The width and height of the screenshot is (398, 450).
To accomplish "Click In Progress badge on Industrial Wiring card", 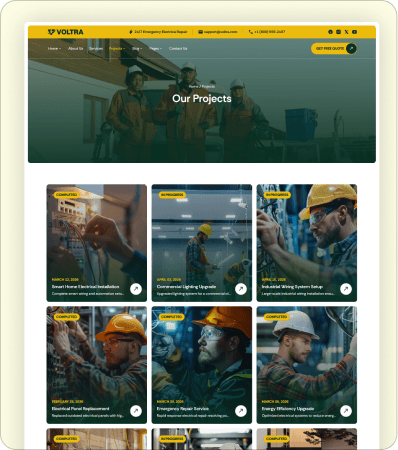I will point(277,195).
